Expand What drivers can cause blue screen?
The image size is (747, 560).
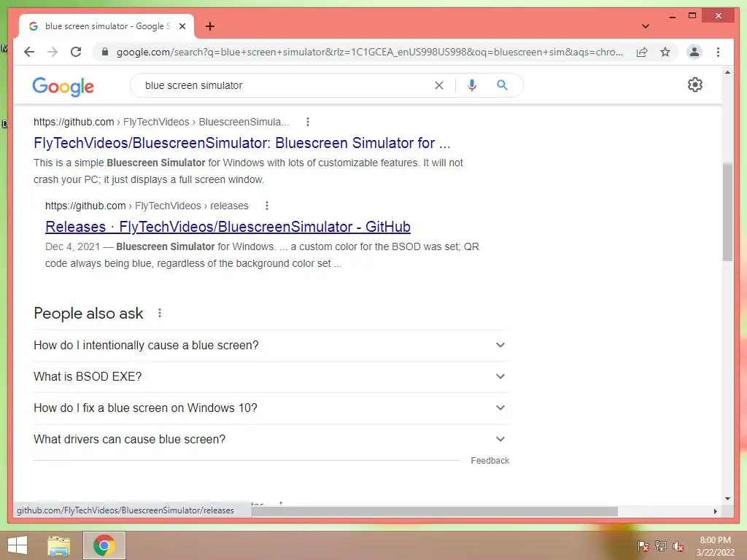click(271, 440)
